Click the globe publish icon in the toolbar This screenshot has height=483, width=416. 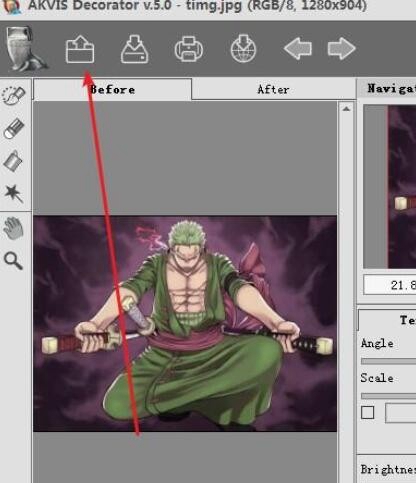click(x=243, y=49)
